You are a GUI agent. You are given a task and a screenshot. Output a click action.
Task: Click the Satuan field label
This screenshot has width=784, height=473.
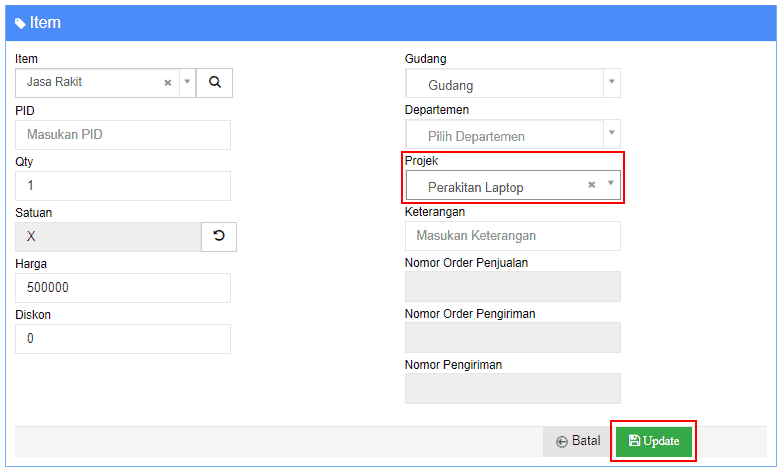pos(34,213)
